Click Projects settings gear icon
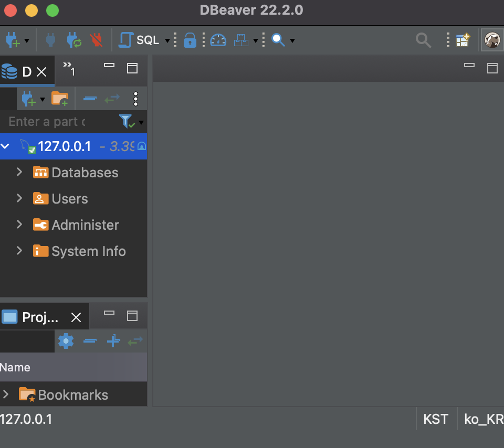504x448 pixels. [x=66, y=341]
